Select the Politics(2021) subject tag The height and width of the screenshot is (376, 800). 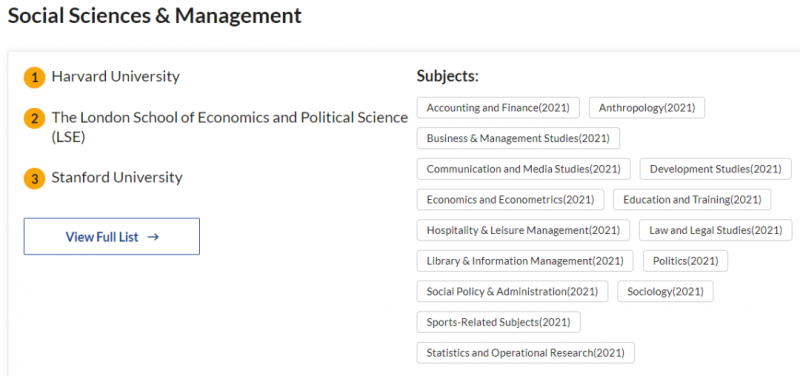click(x=686, y=261)
